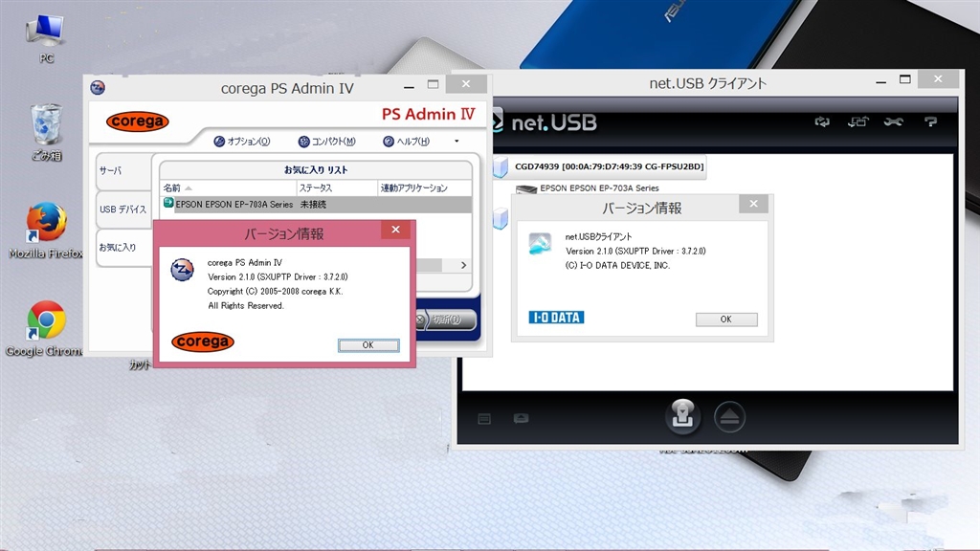Click the message icon in net.USB bottom bar
This screenshot has width=980, height=551.
[x=522, y=418]
